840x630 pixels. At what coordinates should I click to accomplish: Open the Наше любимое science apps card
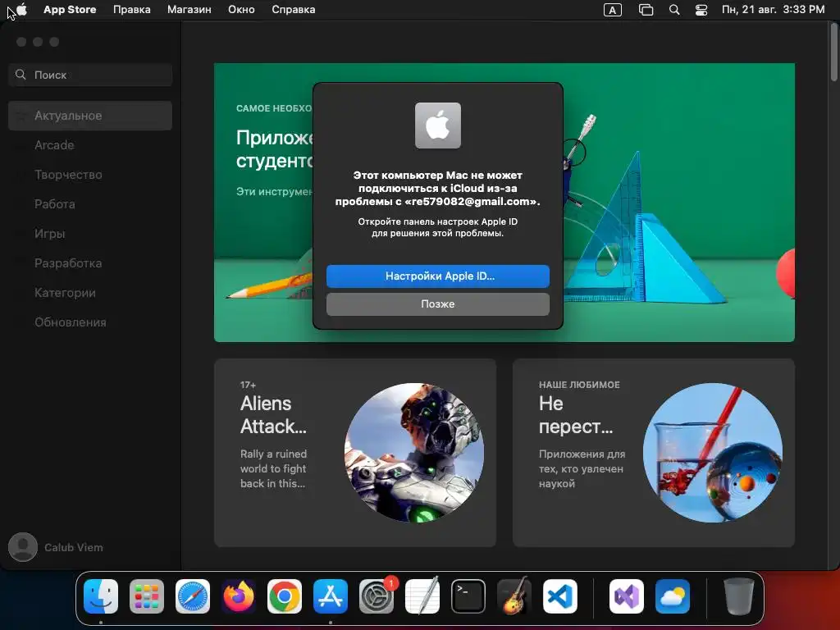[x=654, y=453]
